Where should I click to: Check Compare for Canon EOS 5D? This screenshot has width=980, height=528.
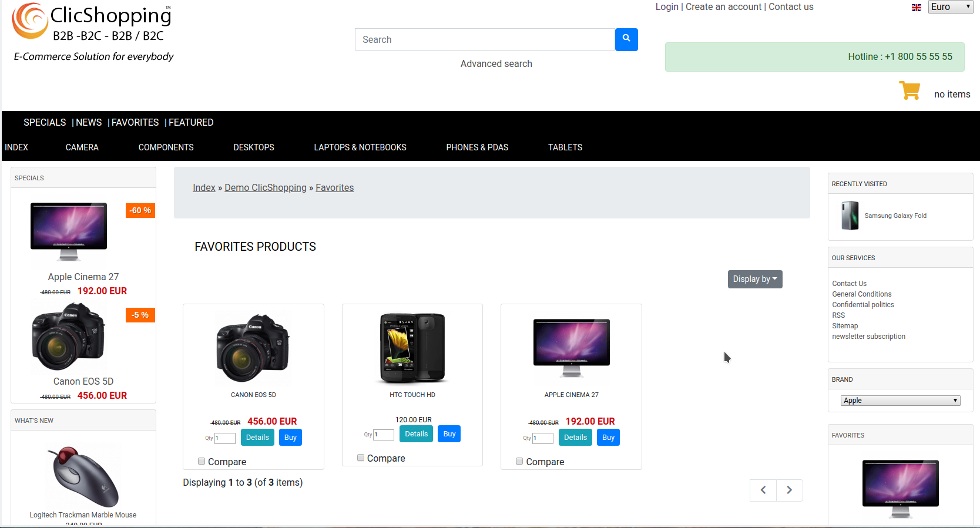click(202, 461)
